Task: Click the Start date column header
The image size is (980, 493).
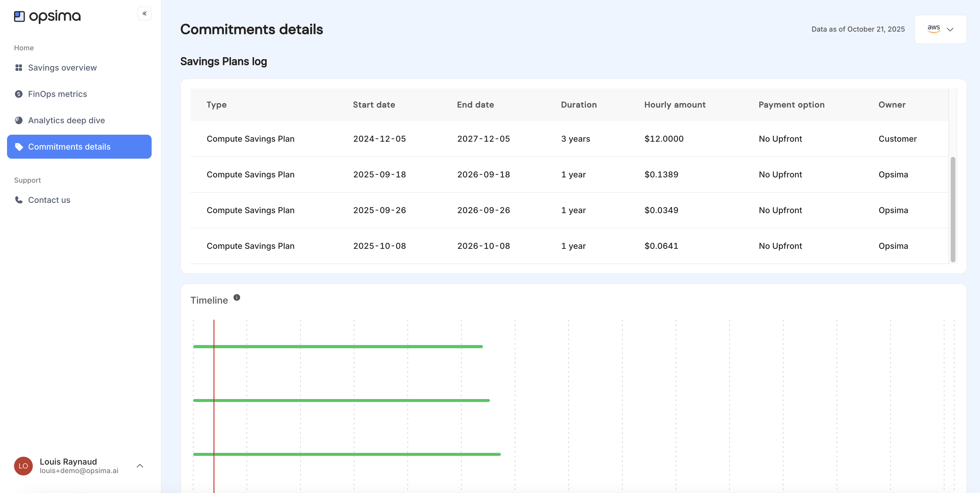Action: [x=374, y=105]
